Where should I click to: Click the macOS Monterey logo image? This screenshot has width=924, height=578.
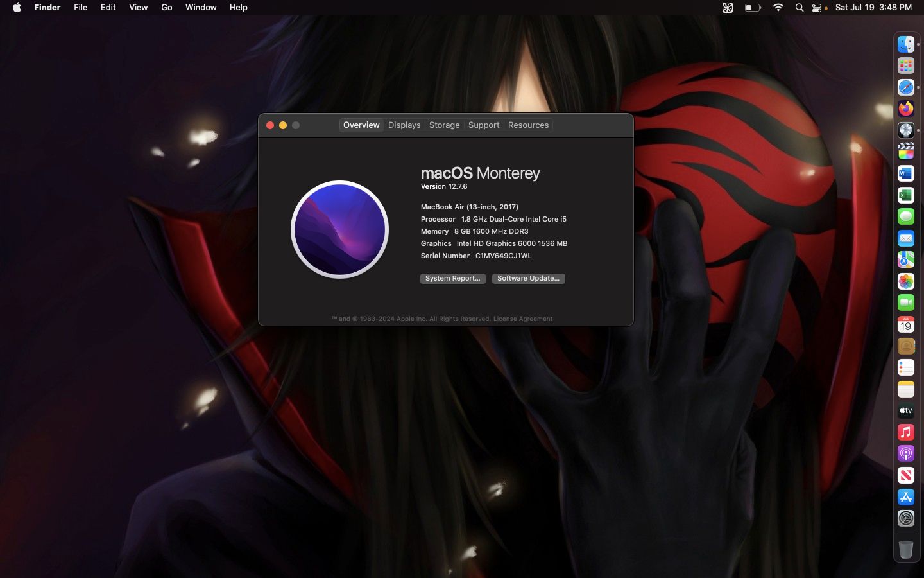click(339, 229)
